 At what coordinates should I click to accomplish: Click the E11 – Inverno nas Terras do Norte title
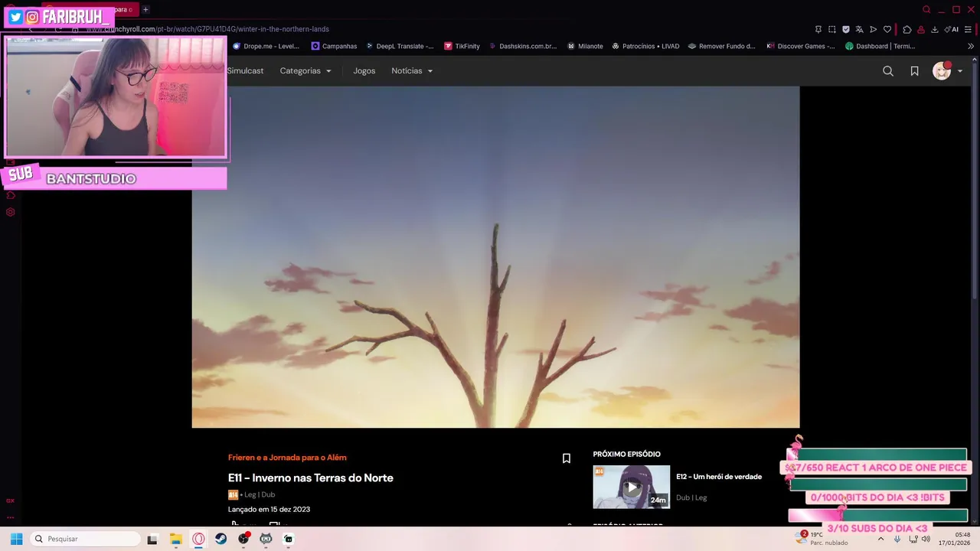(311, 478)
